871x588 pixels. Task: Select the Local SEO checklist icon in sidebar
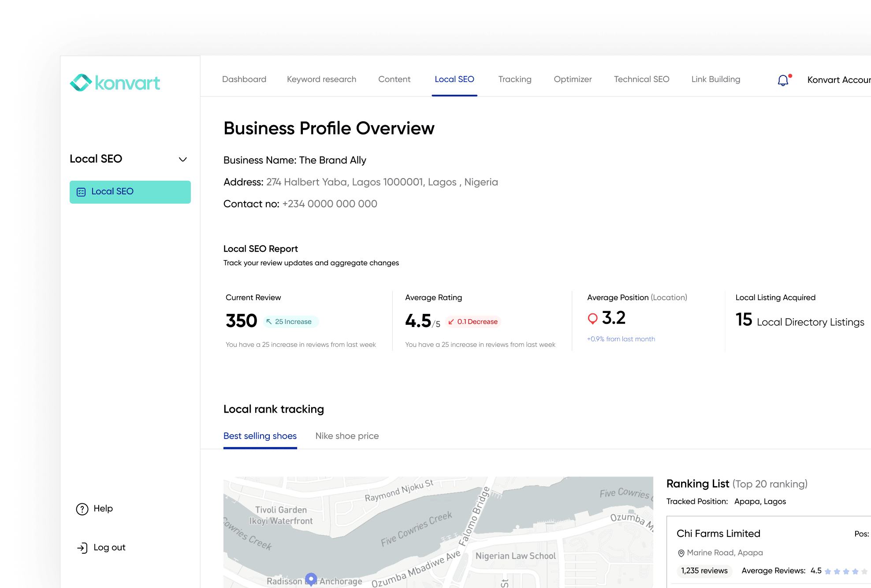(x=81, y=192)
